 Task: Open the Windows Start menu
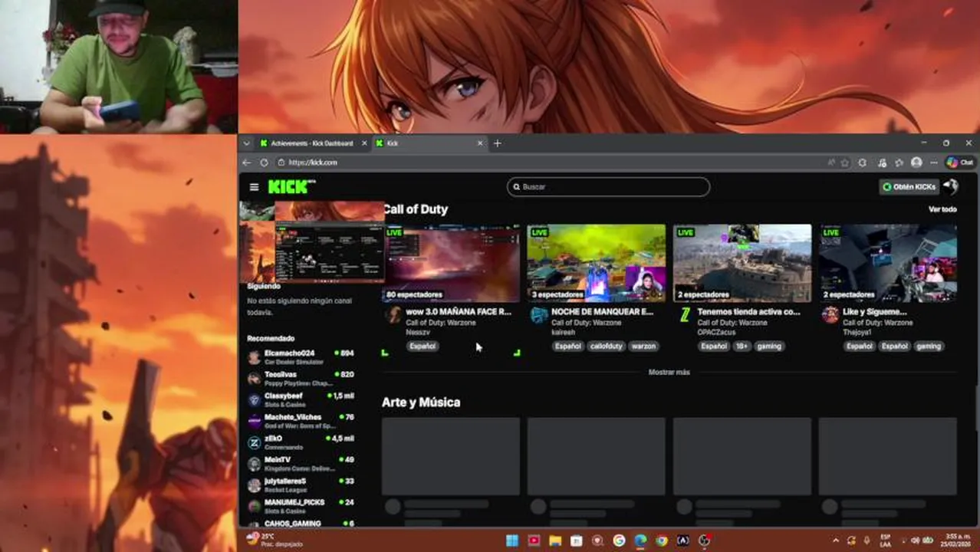(x=511, y=540)
